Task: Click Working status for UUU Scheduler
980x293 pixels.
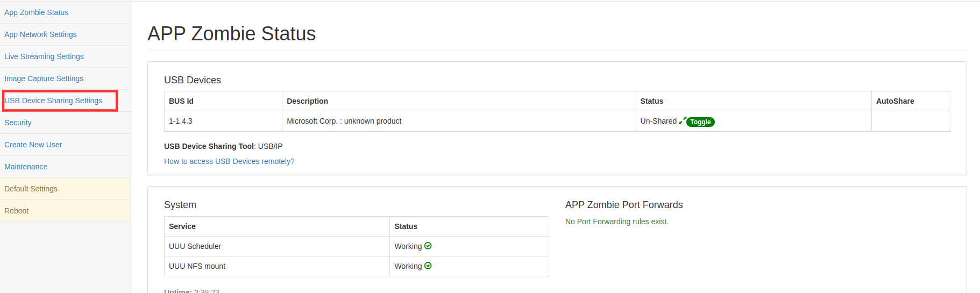Action: click(408, 246)
